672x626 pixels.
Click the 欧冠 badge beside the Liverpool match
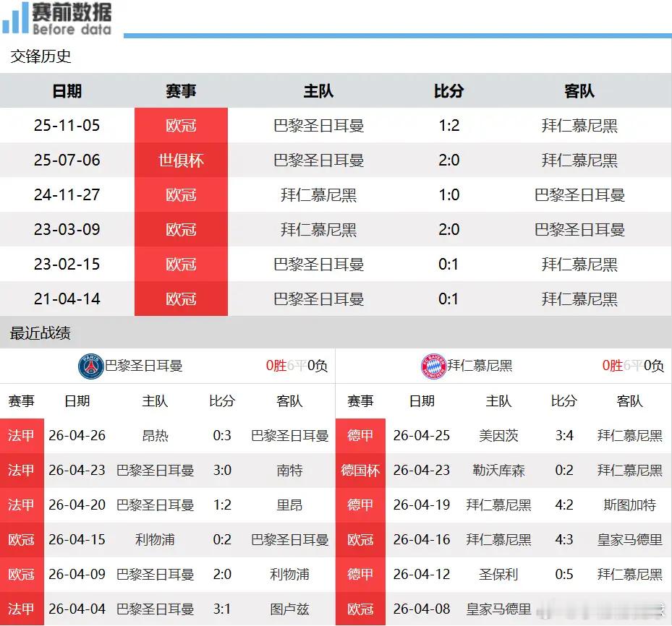click(x=22, y=540)
